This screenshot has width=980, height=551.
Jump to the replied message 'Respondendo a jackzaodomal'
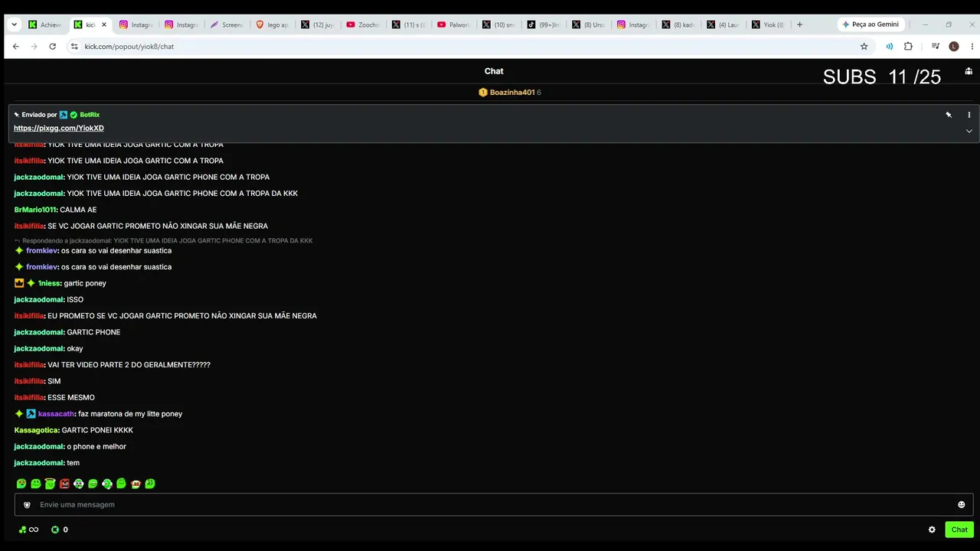(163, 241)
